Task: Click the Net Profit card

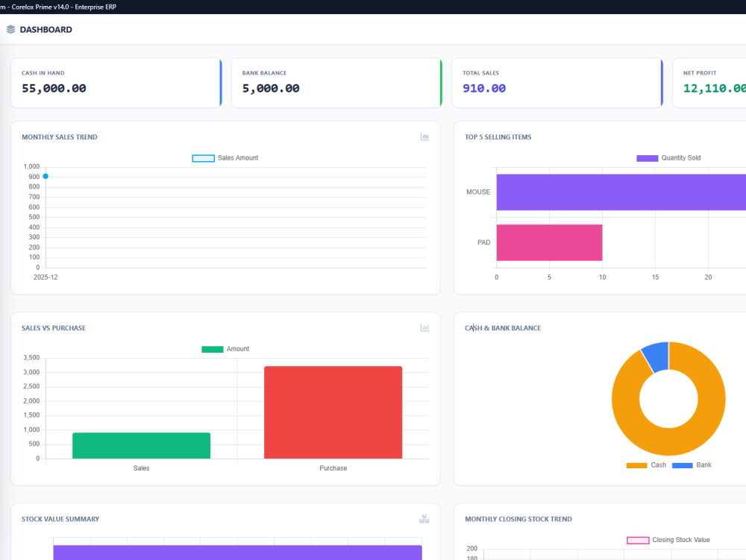Action: (x=709, y=83)
